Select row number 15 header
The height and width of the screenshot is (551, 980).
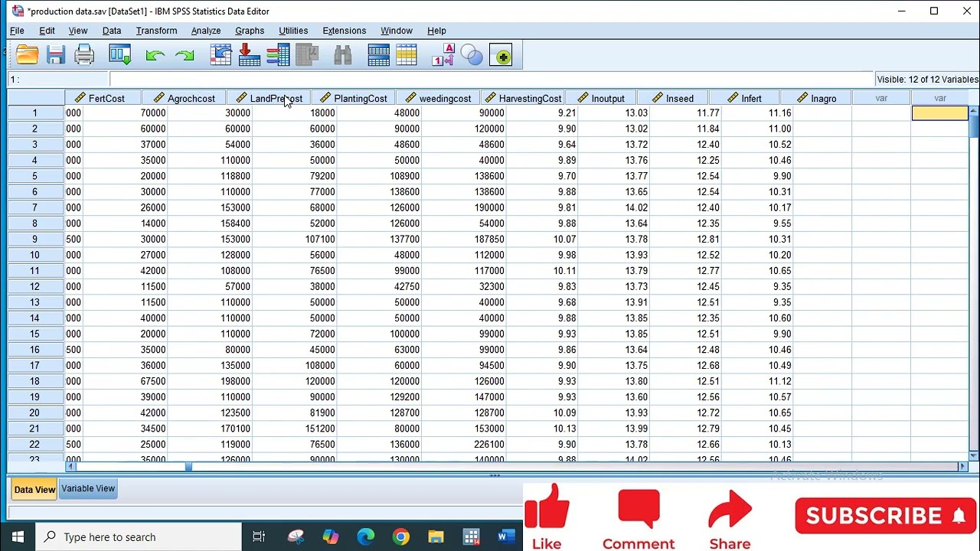pyautogui.click(x=34, y=334)
